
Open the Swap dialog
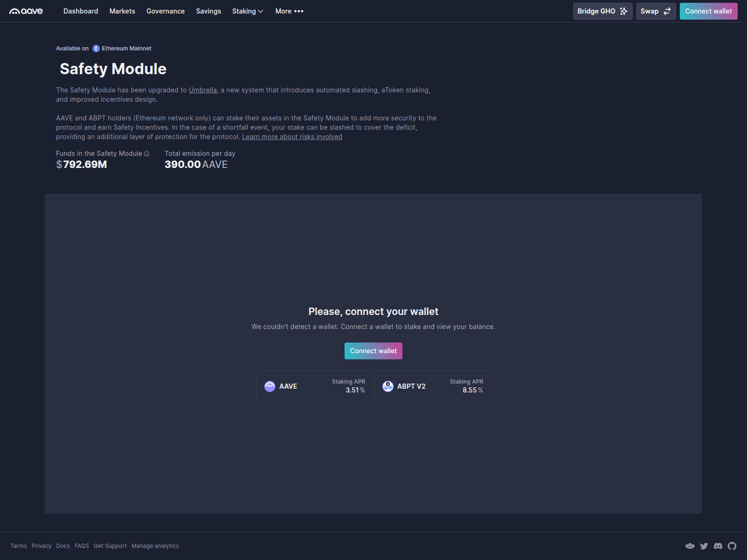tap(656, 11)
